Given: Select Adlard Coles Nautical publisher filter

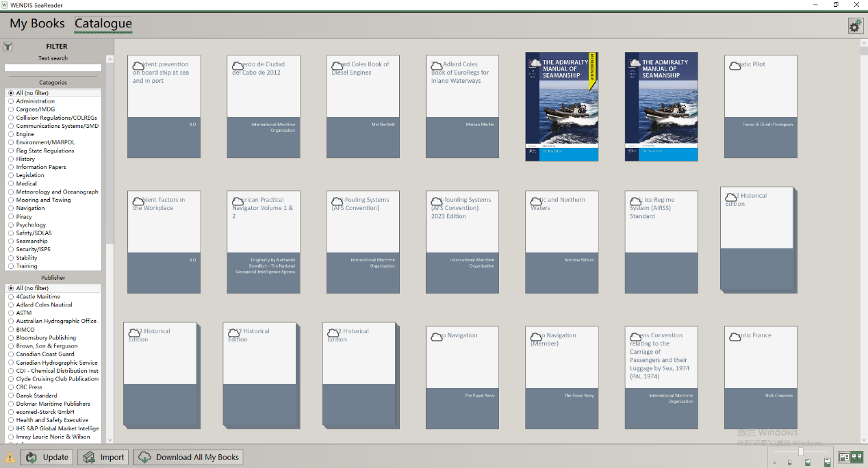Looking at the screenshot, I should 11,304.
